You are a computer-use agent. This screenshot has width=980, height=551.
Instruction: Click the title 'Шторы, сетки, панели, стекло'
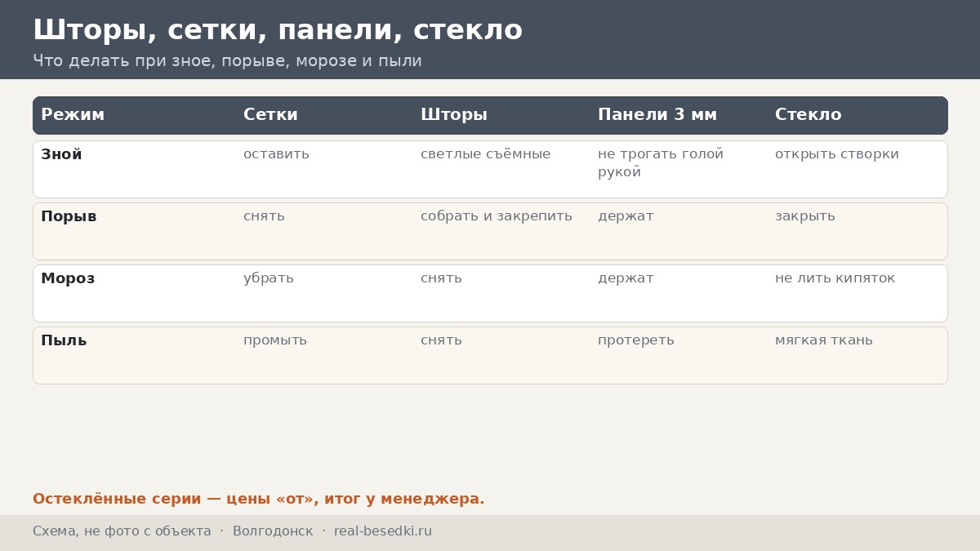(x=278, y=30)
